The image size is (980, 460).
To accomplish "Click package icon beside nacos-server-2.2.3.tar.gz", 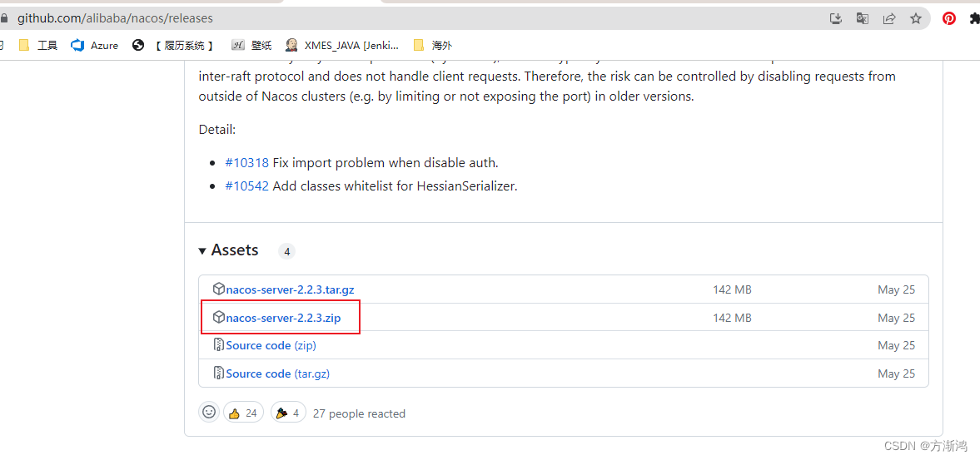I will pyautogui.click(x=219, y=289).
